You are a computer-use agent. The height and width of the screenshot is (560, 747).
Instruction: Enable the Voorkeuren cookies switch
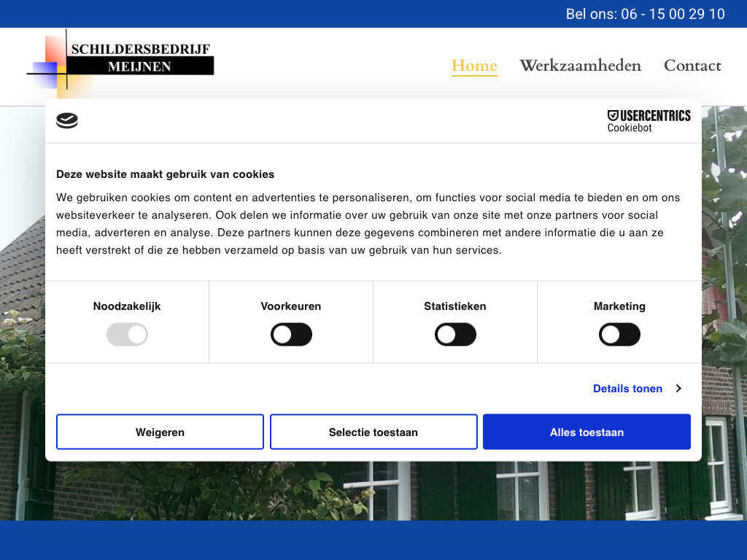291,335
